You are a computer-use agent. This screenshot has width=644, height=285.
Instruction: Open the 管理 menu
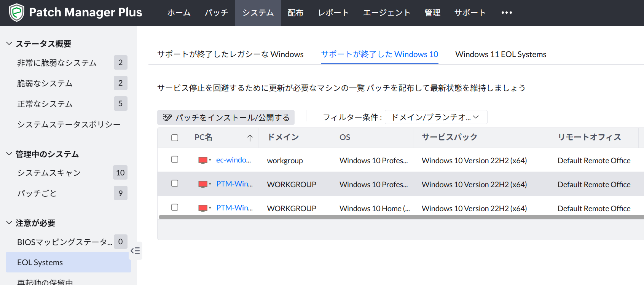[432, 13]
